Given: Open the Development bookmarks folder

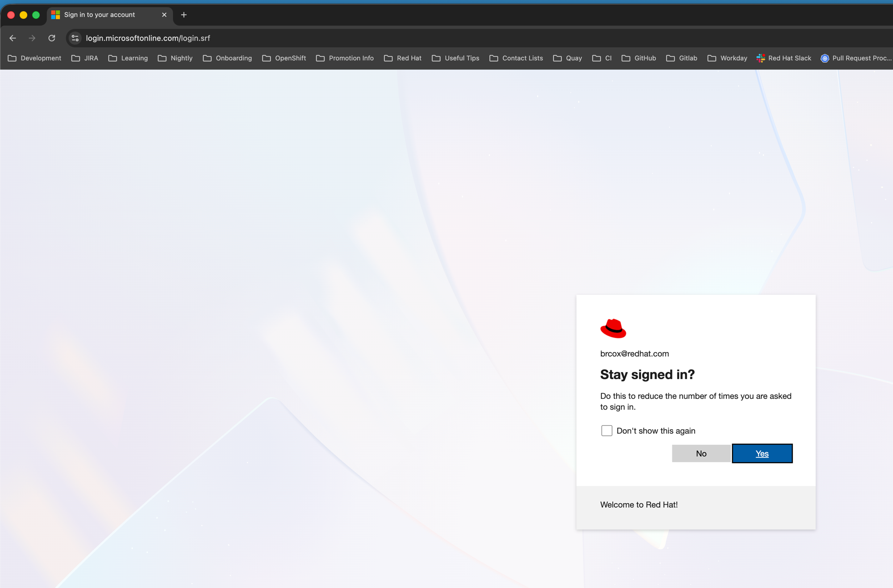Looking at the screenshot, I should coord(35,58).
